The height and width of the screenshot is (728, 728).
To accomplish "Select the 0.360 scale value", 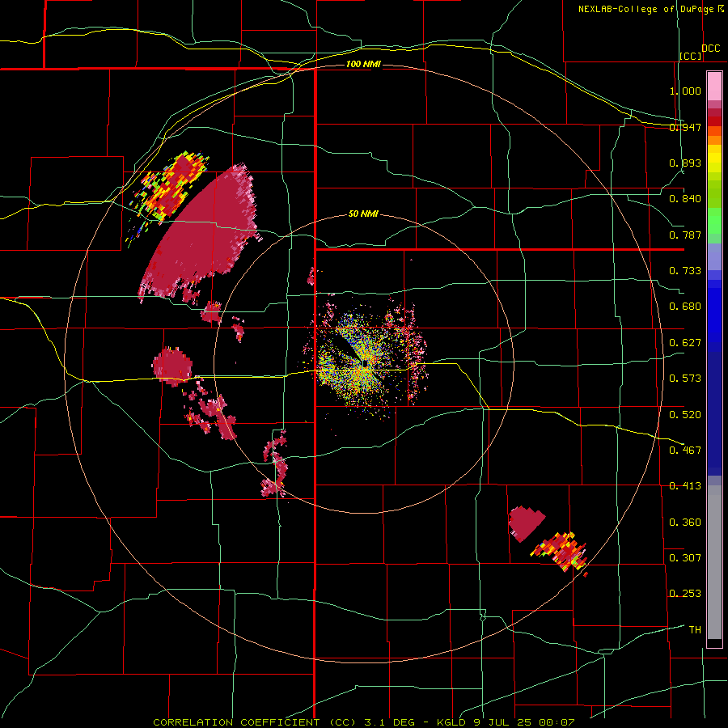I will (x=685, y=523).
